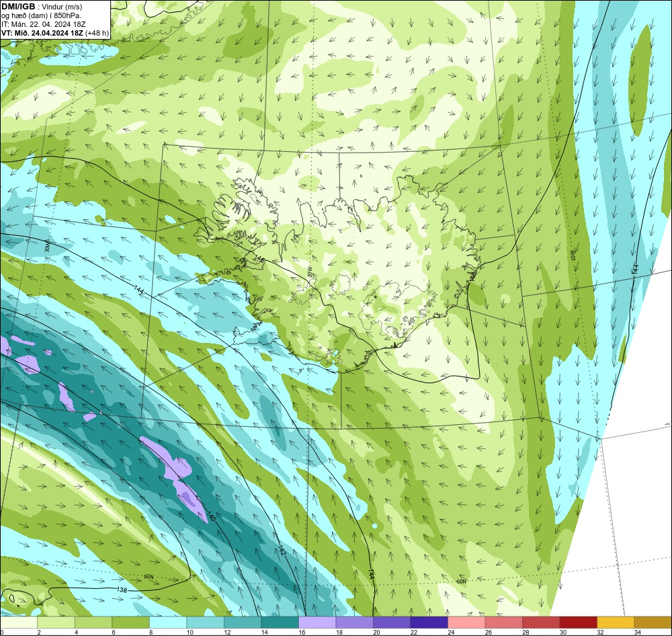The width and height of the screenshot is (672, 636).
Task: Click the 10–12 m/s turquoise legend swatch
Action: [x=205, y=622]
